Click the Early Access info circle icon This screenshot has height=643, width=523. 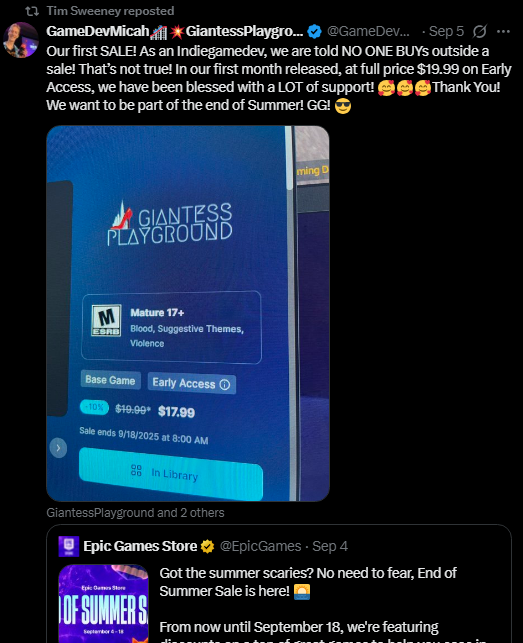click(224, 385)
